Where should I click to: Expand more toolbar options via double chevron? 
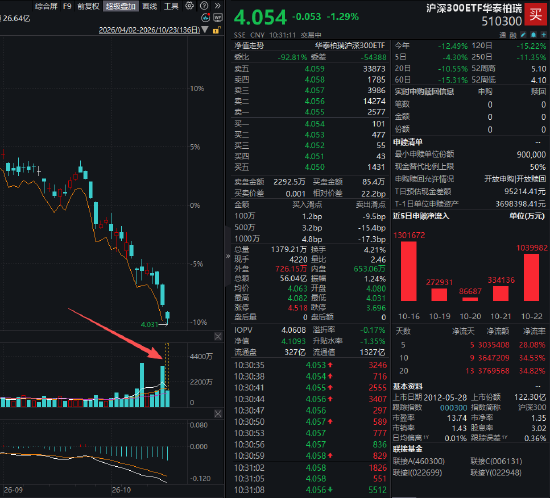[217, 6]
